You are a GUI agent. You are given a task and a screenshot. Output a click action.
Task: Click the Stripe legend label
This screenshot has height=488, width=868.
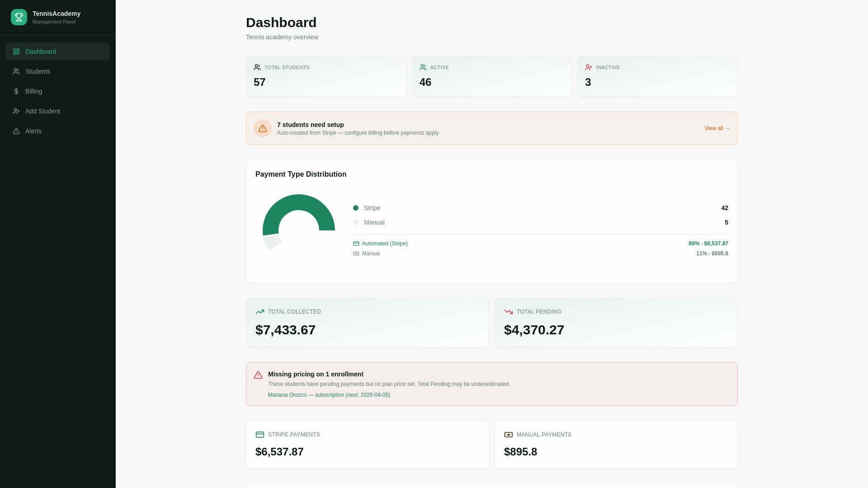[372, 208]
